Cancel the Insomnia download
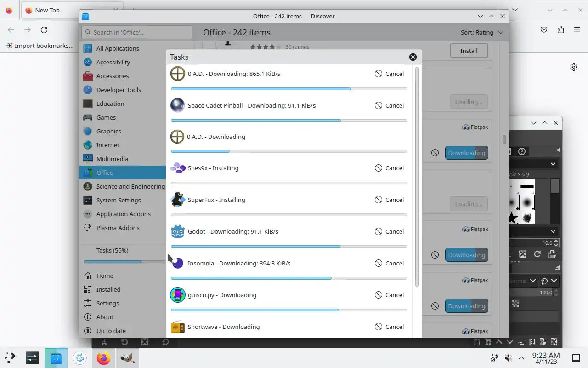 click(389, 263)
